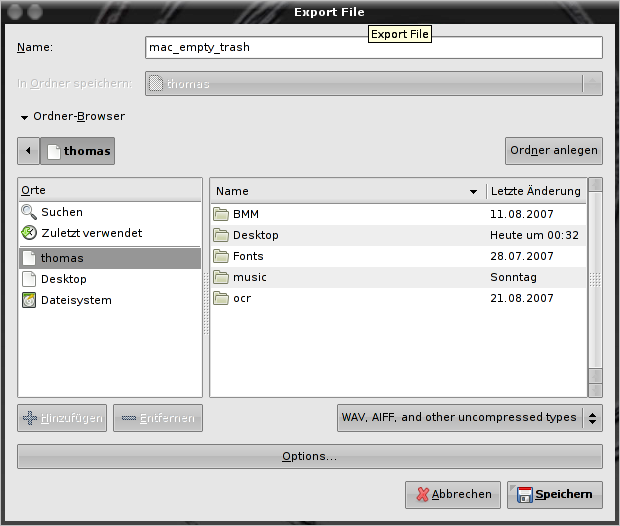Click the Speichern button
620x526 pixels.
point(555,495)
